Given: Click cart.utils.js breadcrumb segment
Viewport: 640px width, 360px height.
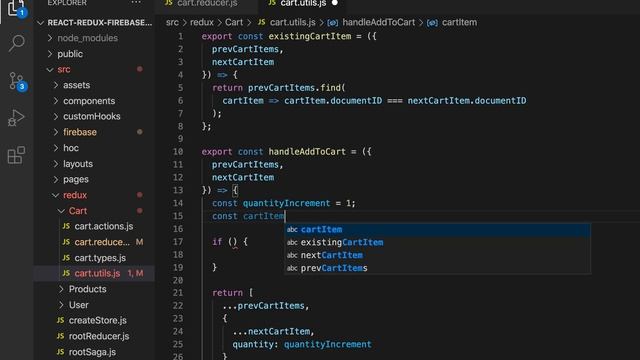Looking at the screenshot, I should click(x=293, y=22).
